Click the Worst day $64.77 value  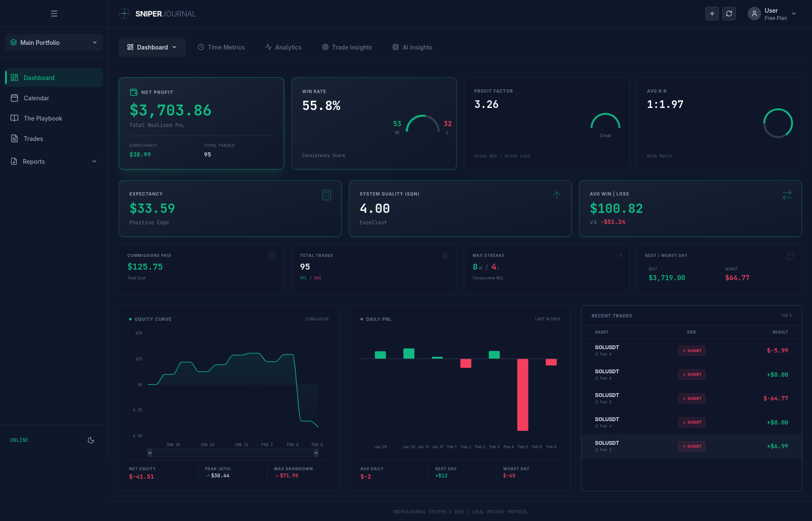[737, 278]
